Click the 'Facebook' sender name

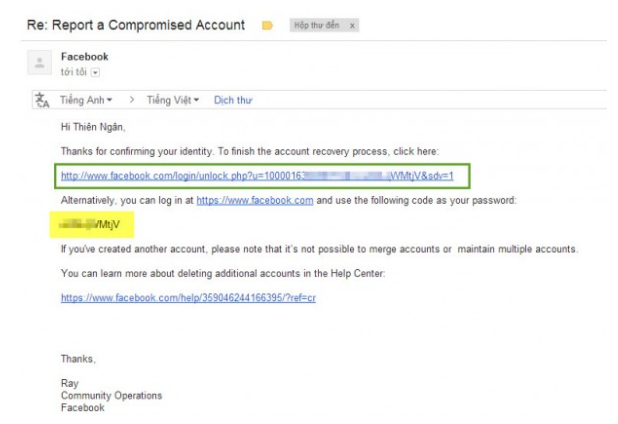(x=85, y=56)
